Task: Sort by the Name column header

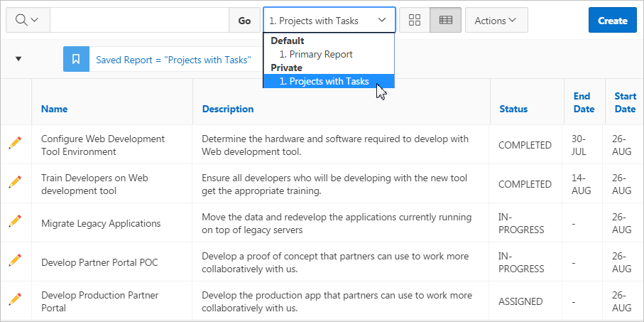Action: point(55,109)
